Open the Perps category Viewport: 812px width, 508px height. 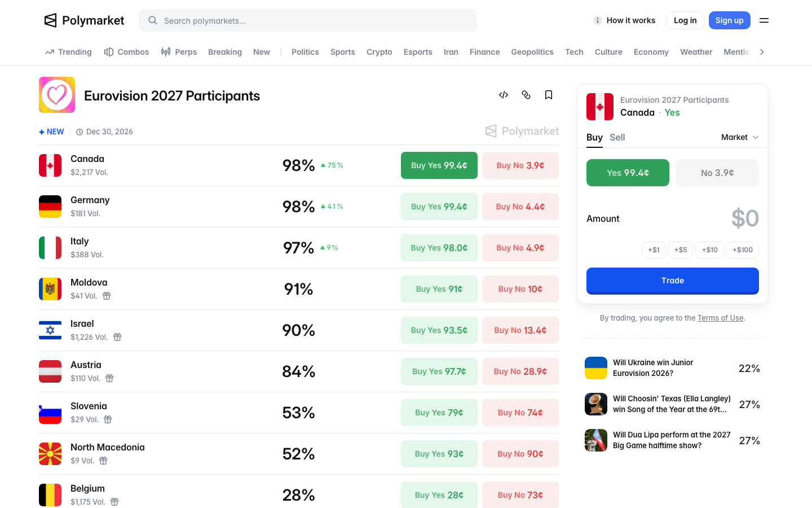179,52
